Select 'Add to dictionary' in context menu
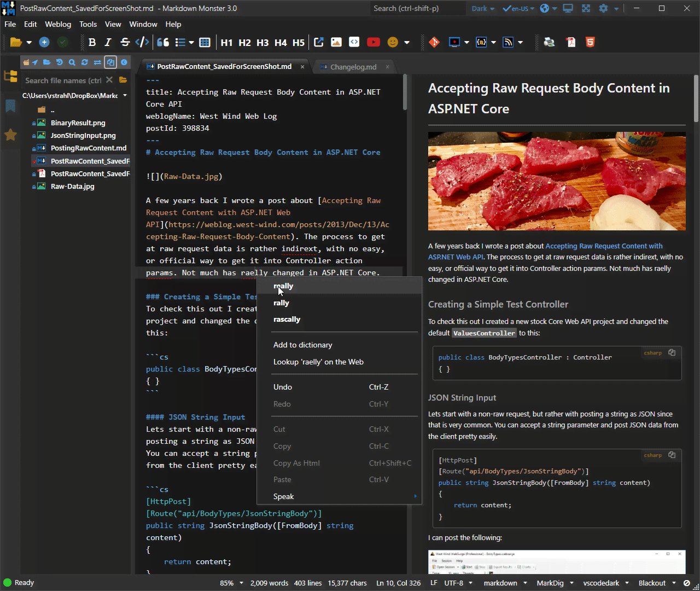Viewport: 700px width, 591px height. tap(302, 345)
